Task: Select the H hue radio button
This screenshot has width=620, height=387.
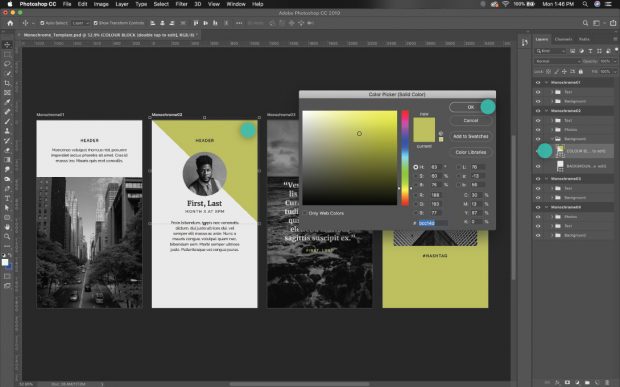Action: click(x=416, y=167)
